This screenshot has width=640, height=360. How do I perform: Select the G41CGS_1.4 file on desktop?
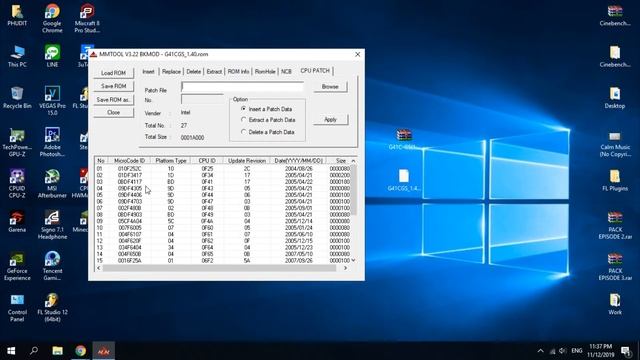(x=404, y=180)
